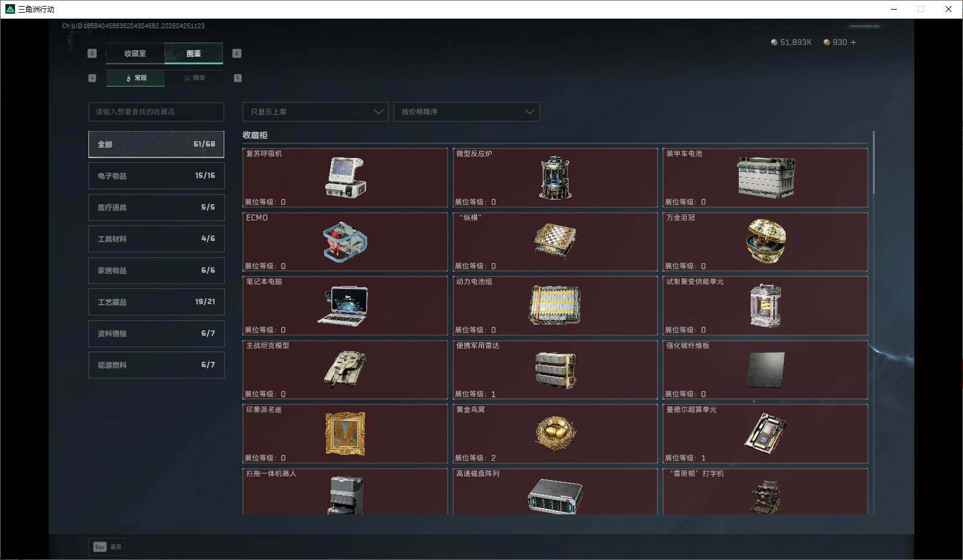Select the 曼德尔超算单元 chip icon
The width and height of the screenshot is (963, 560).
tap(766, 433)
